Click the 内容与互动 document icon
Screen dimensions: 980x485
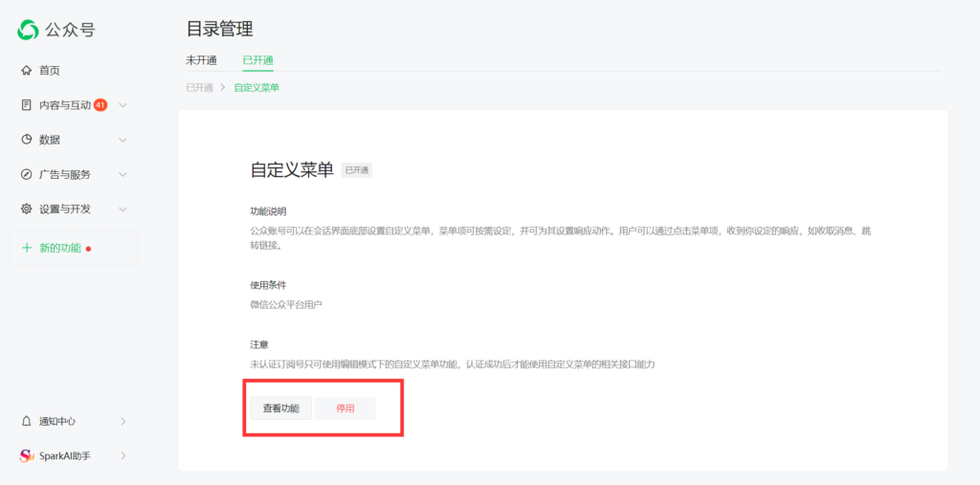(x=27, y=105)
